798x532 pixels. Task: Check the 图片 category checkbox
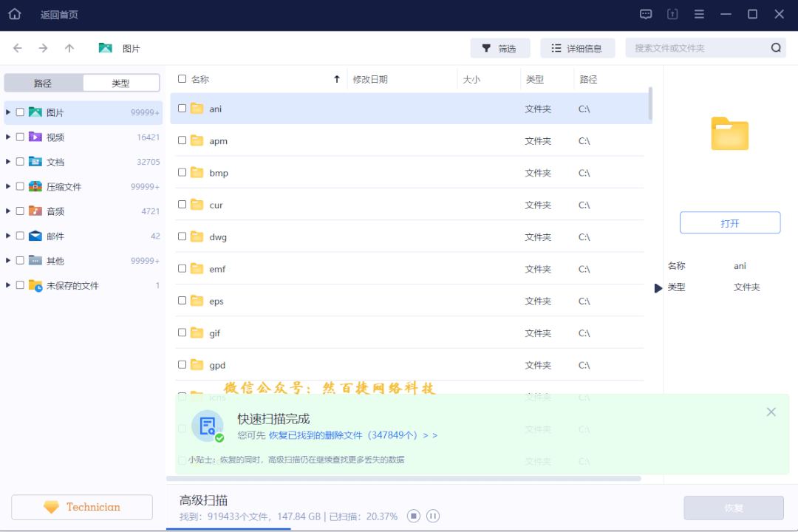pyautogui.click(x=19, y=112)
